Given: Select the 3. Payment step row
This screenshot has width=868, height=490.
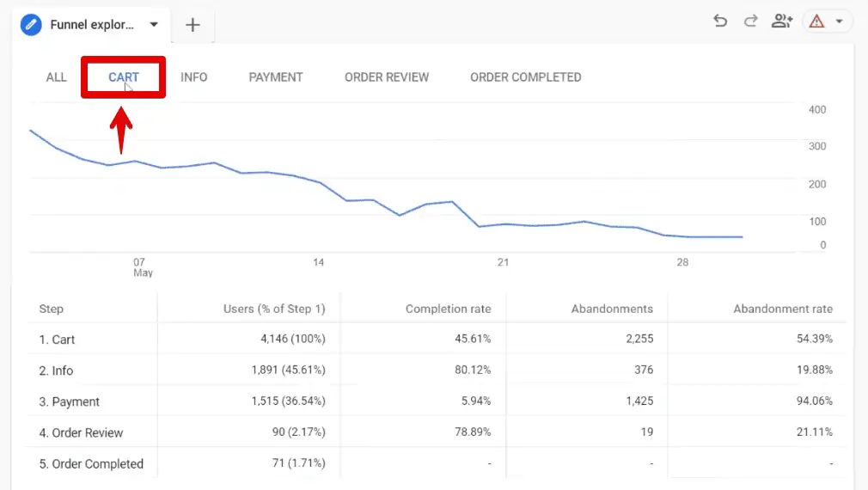Looking at the screenshot, I should click(437, 401).
